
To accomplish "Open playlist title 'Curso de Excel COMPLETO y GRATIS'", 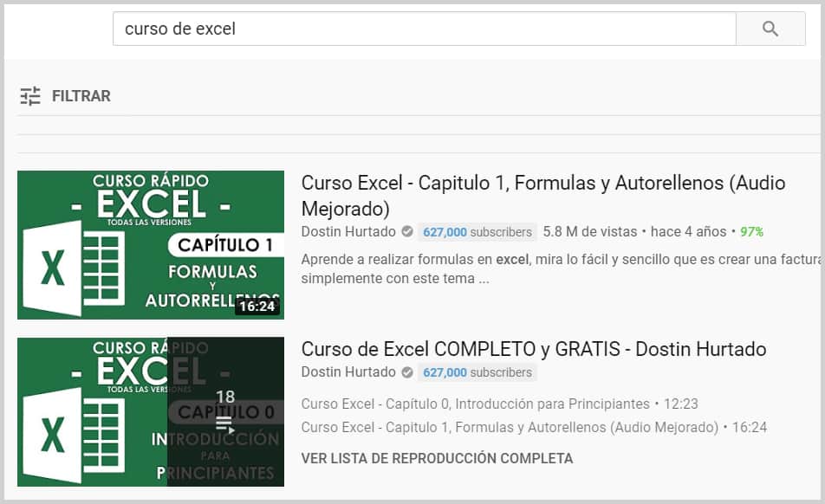I will coord(534,349).
